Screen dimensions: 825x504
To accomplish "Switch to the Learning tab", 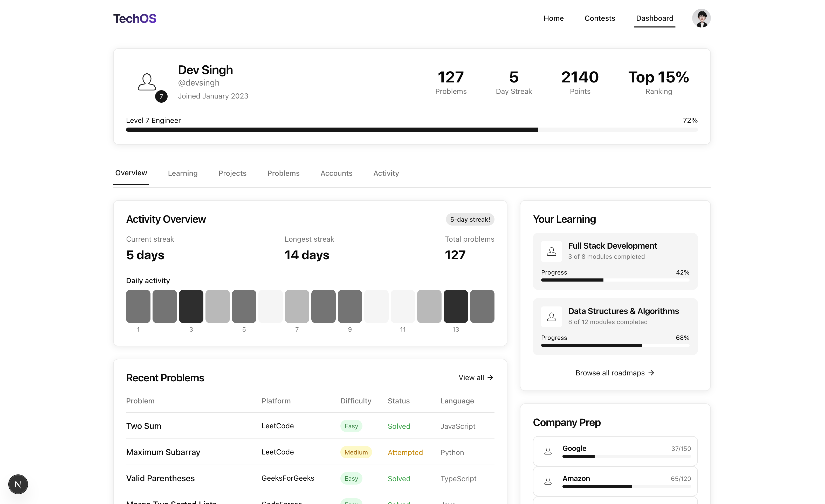I will pos(183,173).
